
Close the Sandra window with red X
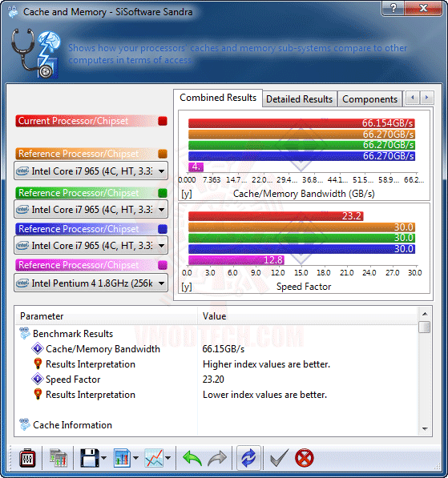tap(423, 8)
